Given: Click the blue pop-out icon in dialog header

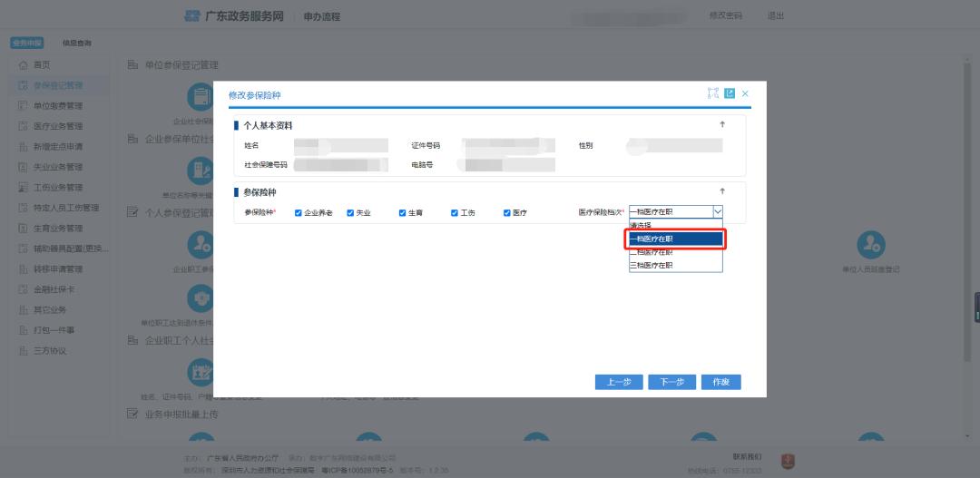Looking at the screenshot, I should 729,93.
